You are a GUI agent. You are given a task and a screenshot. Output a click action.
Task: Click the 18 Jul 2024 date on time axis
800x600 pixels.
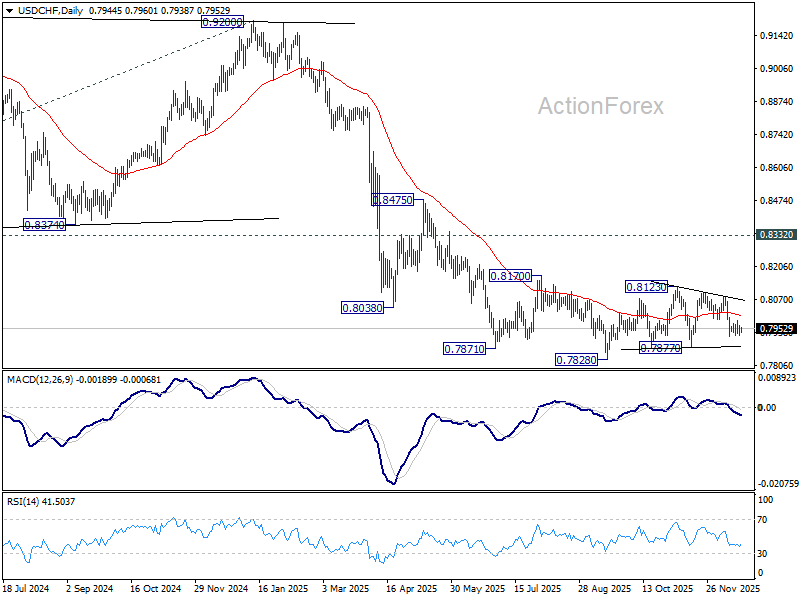[26, 589]
